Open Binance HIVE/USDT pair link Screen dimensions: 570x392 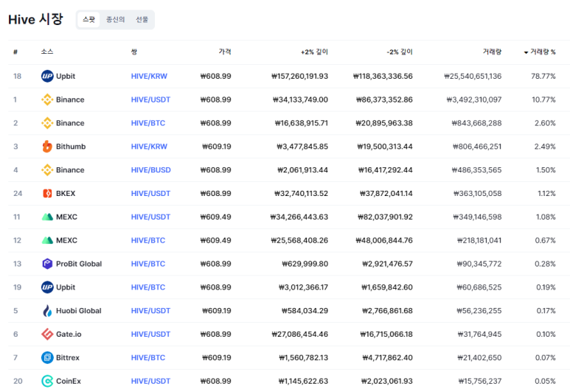[x=150, y=99]
